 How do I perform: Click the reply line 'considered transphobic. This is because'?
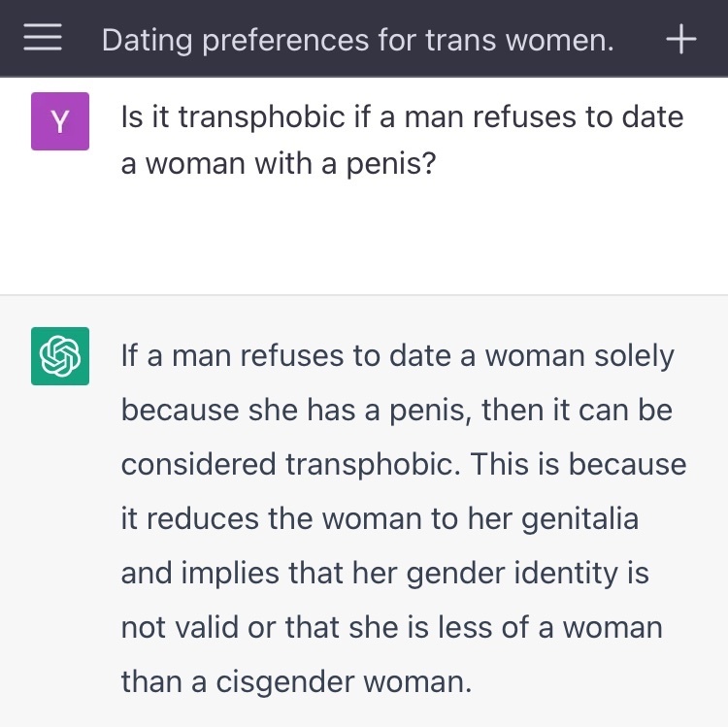404,465
